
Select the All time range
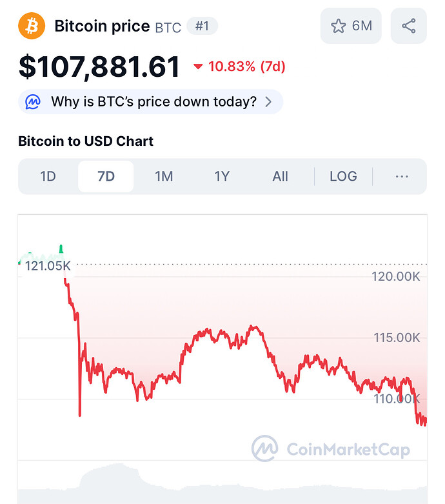click(x=280, y=176)
